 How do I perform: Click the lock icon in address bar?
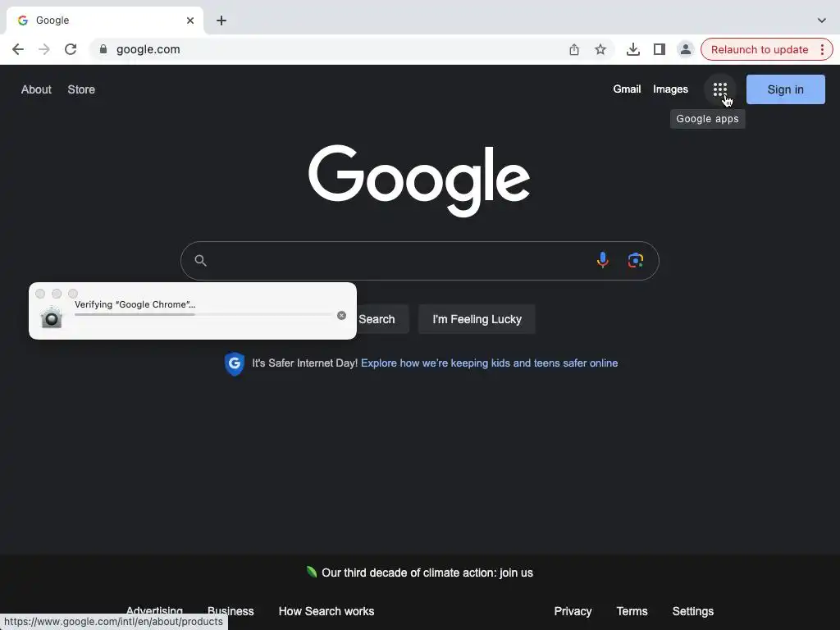103,49
